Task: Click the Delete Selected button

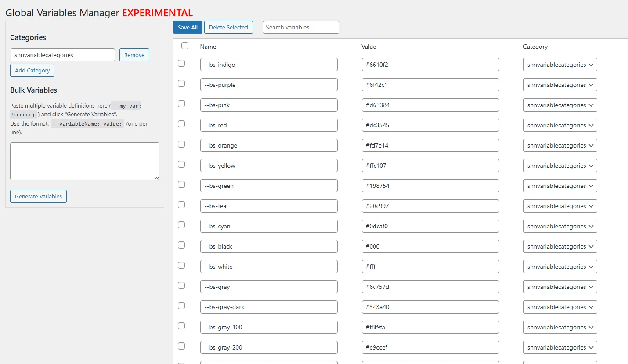Action: pos(228,27)
